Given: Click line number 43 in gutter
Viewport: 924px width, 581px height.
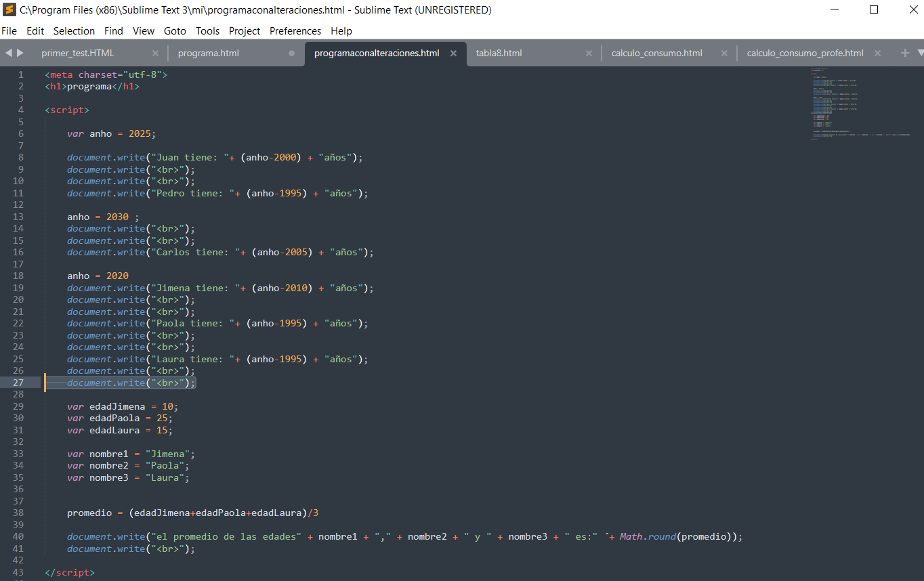Looking at the screenshot, I should [x=18, y=572].
